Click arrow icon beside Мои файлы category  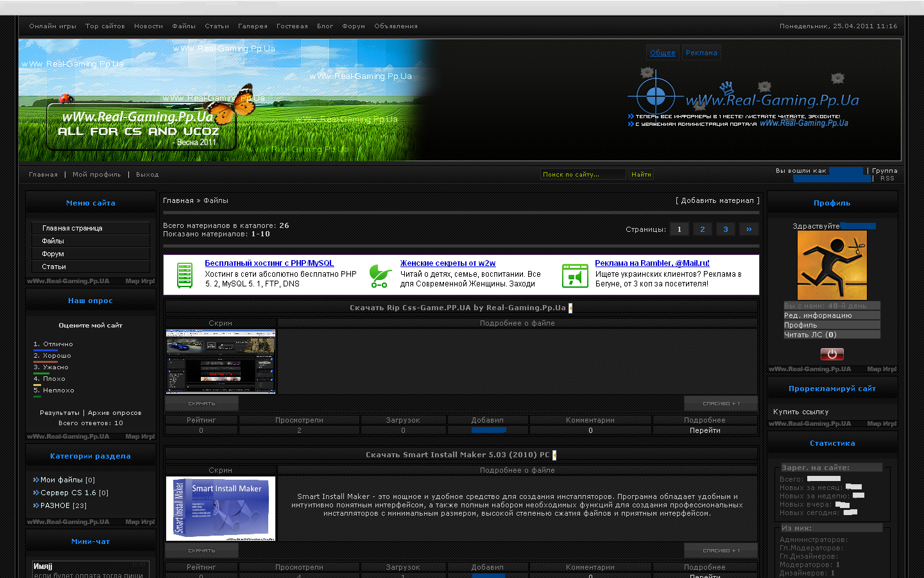click(x=36, y=480)
